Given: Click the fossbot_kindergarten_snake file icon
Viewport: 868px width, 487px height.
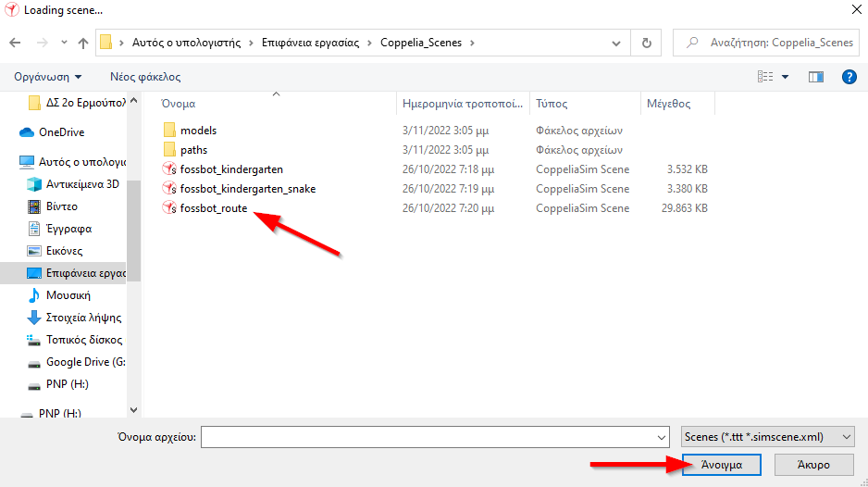Looking at the screenshot, I should [168, 189].
